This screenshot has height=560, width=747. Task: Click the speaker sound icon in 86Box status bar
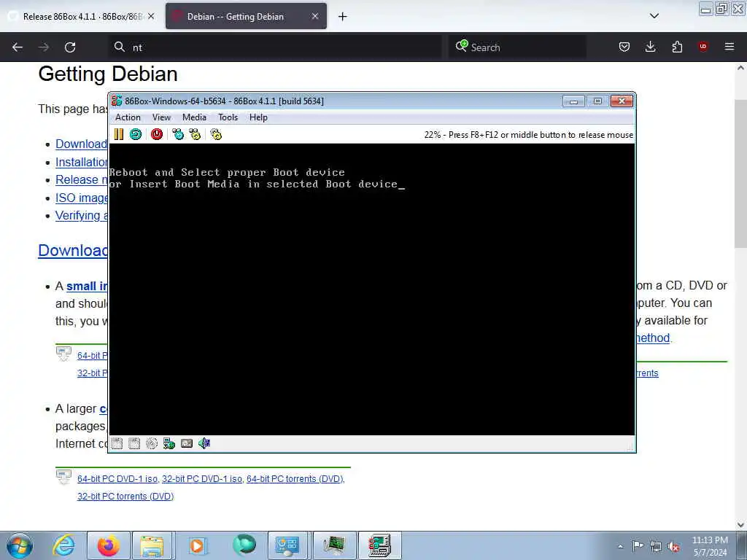(x=204, y=444)
